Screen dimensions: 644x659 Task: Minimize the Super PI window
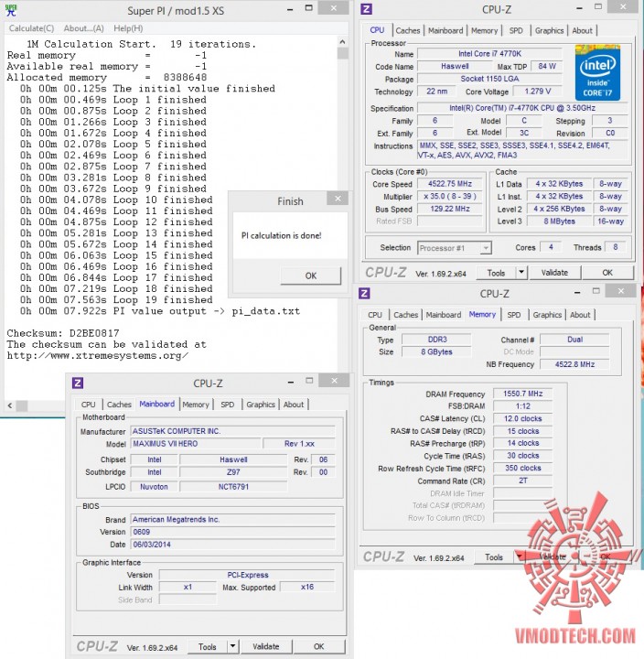point(290,9)
